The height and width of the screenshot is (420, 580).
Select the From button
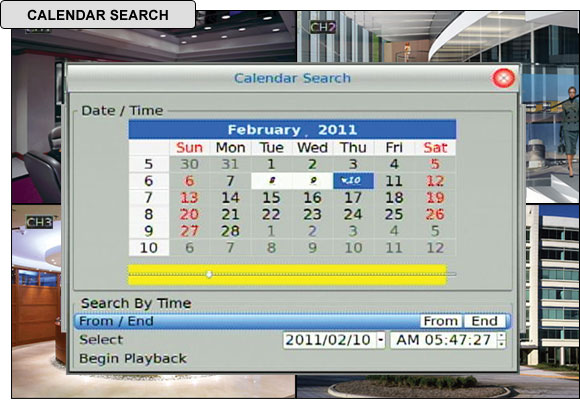441,321
